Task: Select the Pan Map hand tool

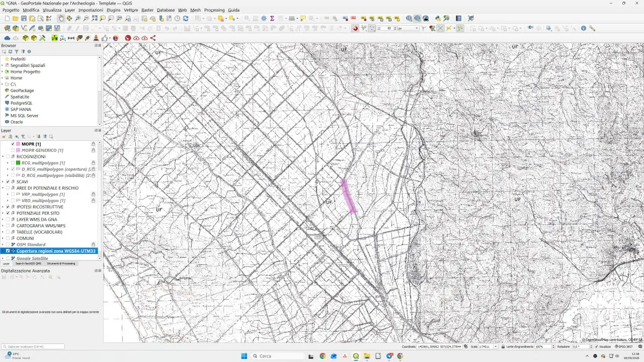Action: pos(61,18)
